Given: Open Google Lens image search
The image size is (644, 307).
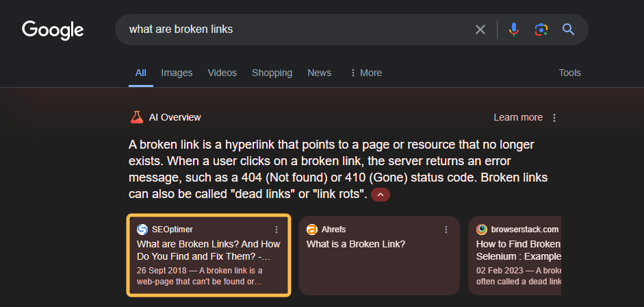Looking at the screenshot, I should (541, 29).
